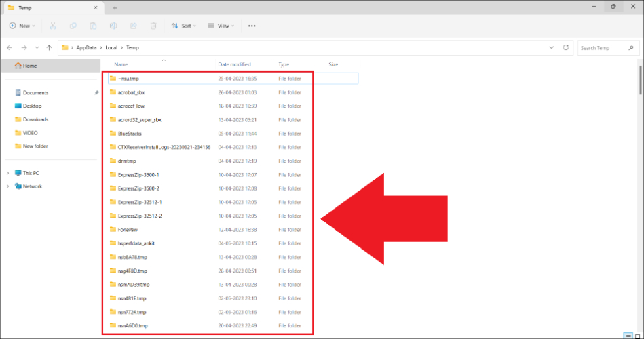Sort by Name column header
644x339 pixels.
[x=121, y=64]
